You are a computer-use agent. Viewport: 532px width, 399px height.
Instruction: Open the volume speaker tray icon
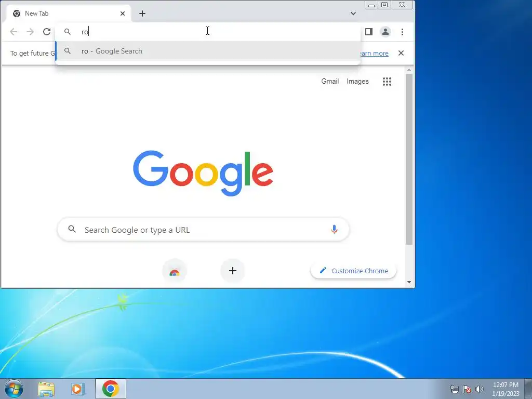pyautogui.click(x=480, y=389)
